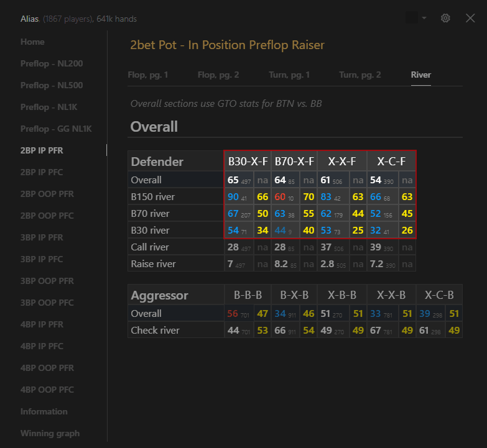Select 3BP OOP PFC sidebar item

[x=47, y=303]
